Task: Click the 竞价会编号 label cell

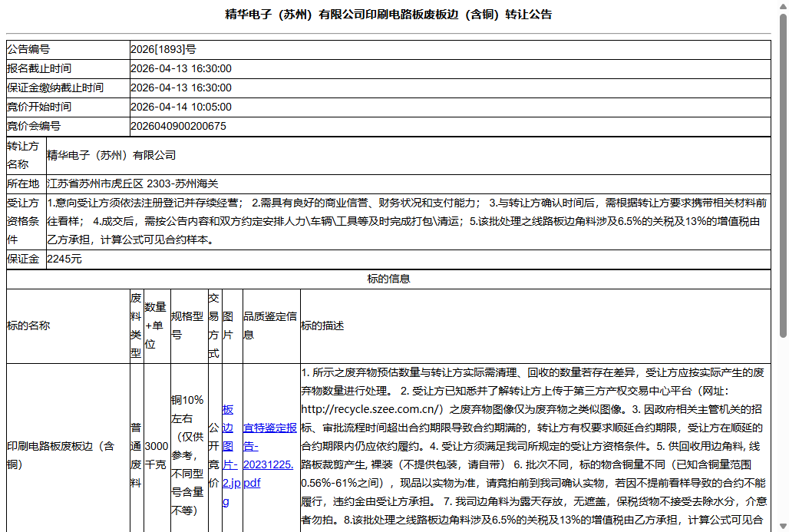Action: pyautogui.click(x=68, y=126)
